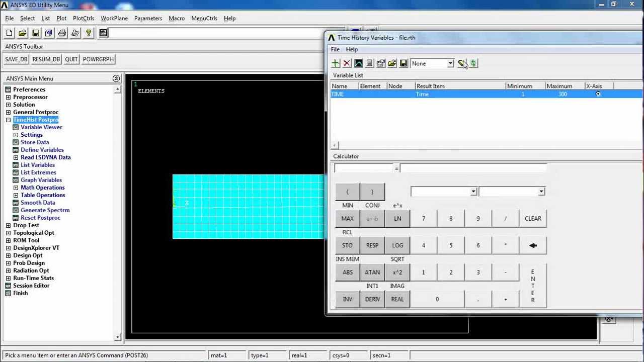The width and height of the screenshot is (644, 362).
Task: Expand the Preprocessor tree node
Action: click(x=8, y=97)
